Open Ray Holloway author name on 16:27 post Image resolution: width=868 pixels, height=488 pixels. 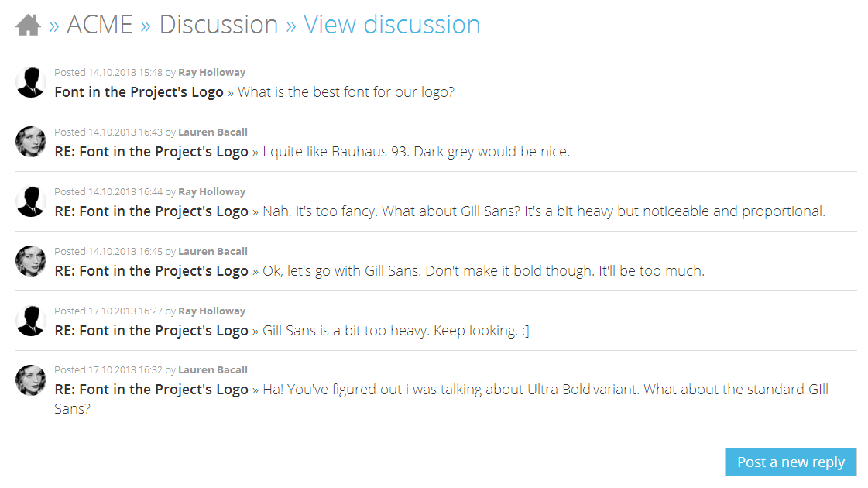click(211, 311)
